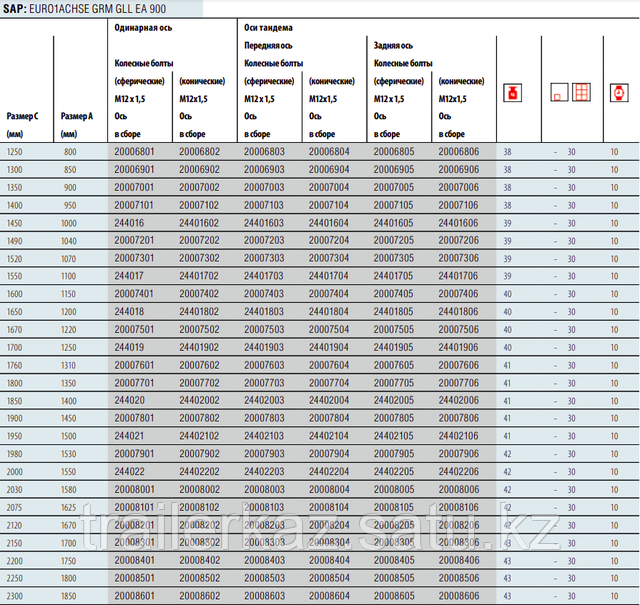Click the red weight icon in header

(513, 93)
